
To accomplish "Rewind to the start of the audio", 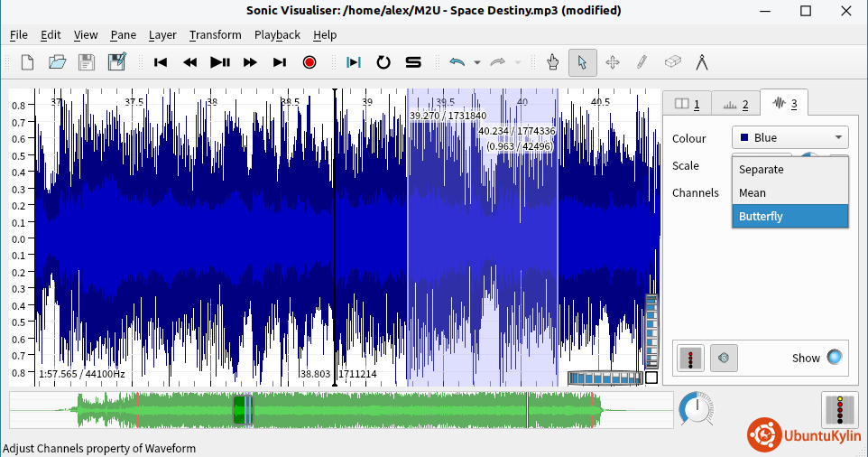I will click(x=161, y=62).
